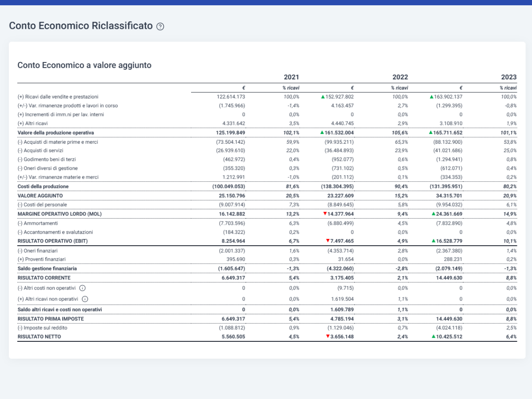Select the (-) Ammortamenti row label
The image size is (532, 399).
click(37, 223)
